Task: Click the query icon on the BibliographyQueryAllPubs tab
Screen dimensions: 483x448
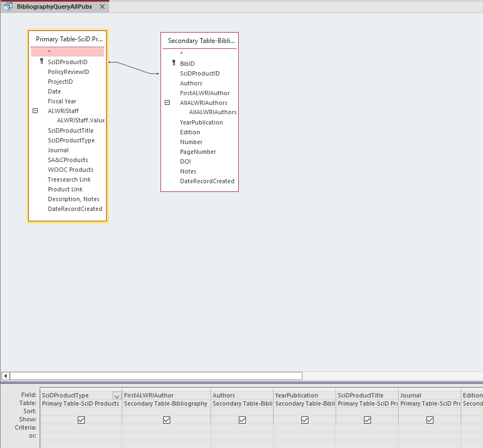Action: click(x=8, y=7)
